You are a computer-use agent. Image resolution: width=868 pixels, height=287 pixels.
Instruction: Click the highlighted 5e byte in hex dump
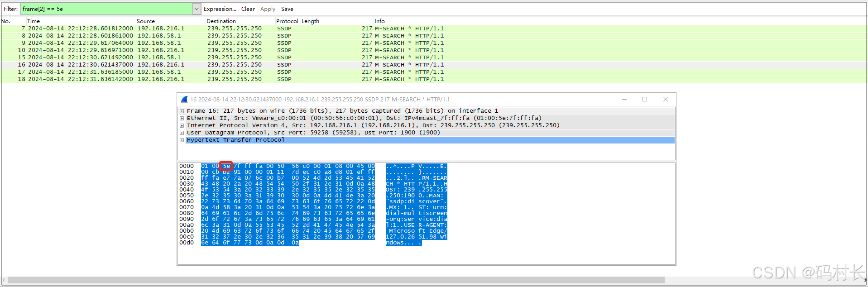tap(226, 166)
